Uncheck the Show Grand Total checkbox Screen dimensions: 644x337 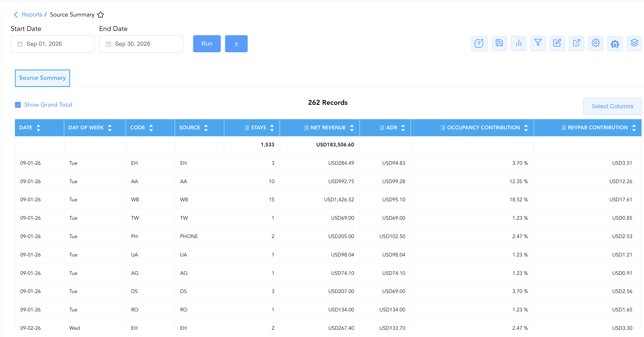point(18,105)
